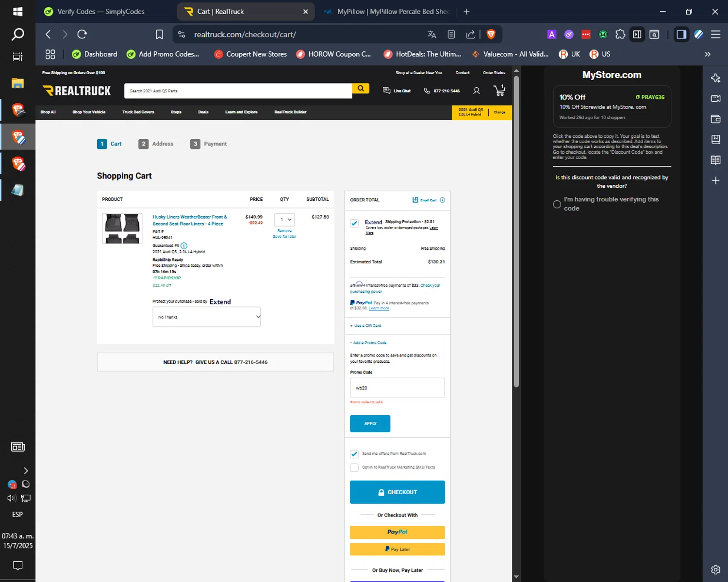This screenshot has height=582, width=728.
Task: Open the quantity dropdown for floor liners
Action: (x=284, y=220)
